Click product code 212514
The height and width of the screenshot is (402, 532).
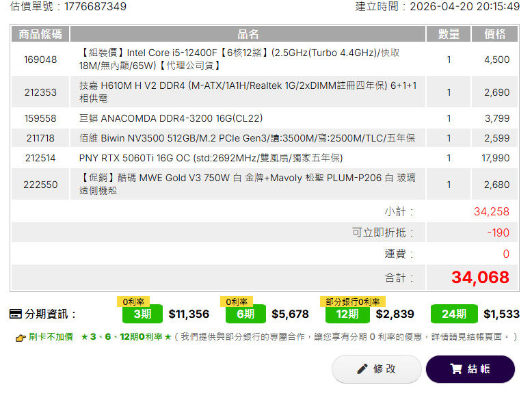tap(40, 158)
